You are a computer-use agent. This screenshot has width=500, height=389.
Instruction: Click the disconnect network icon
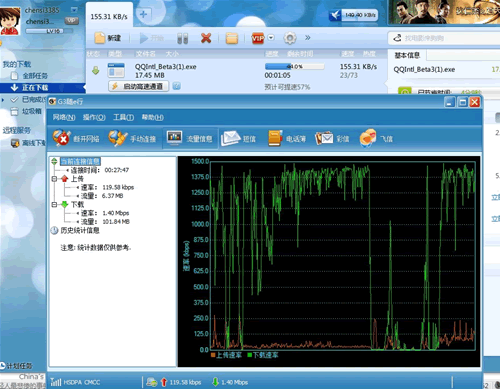pyautogui.click(x=61, y=138)
